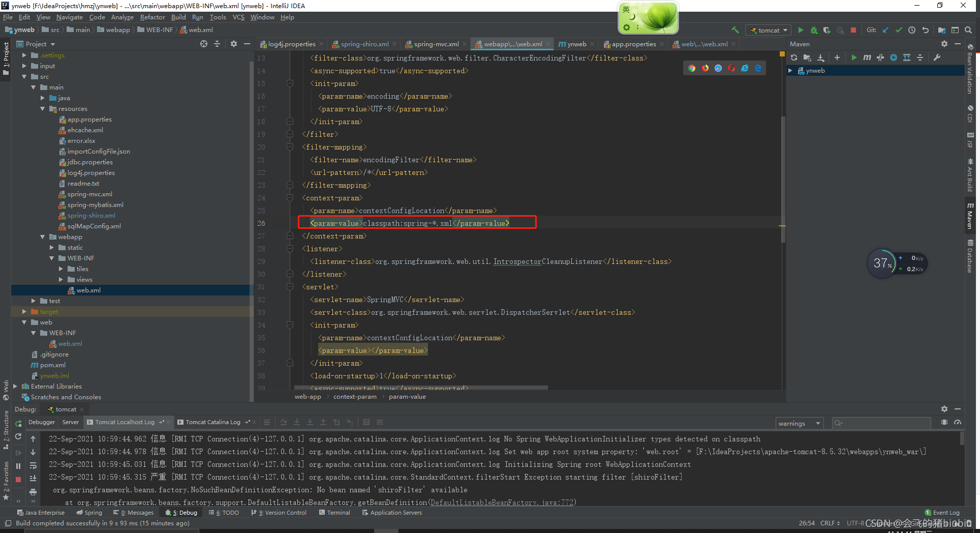
Task: Click the memory usage circular indicator
Action: [883, 263]
